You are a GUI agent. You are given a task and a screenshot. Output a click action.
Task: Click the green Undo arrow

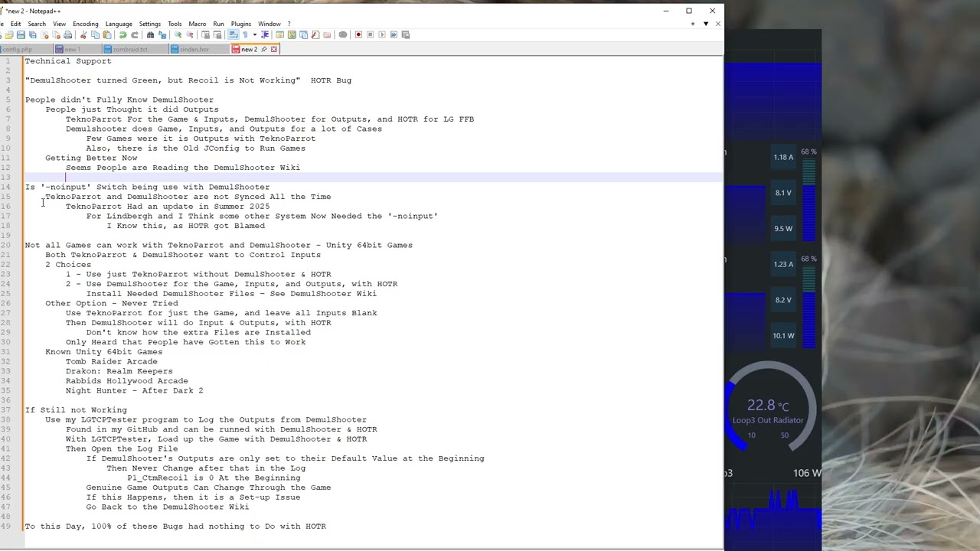(x=122, y=34)
